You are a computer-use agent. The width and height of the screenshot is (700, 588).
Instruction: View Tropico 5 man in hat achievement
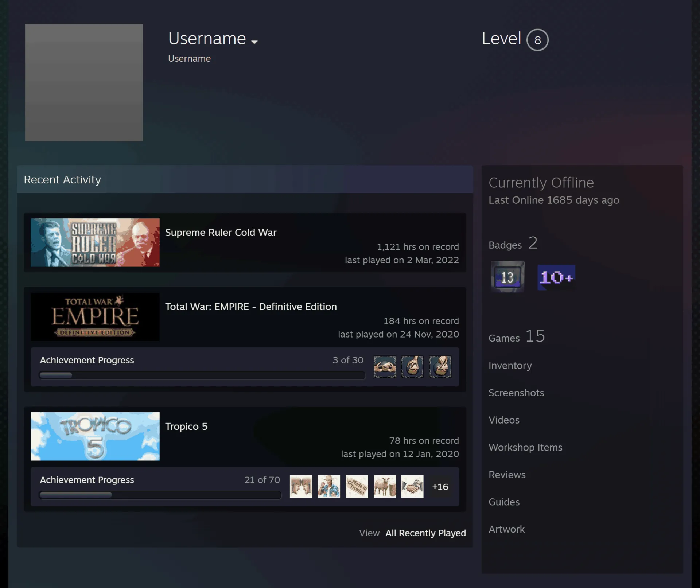pos(329,486)
